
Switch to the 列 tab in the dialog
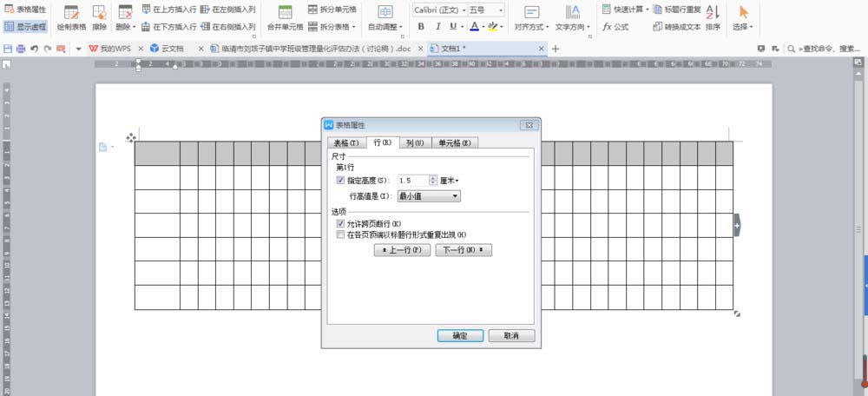pyautogui.click(x=415, y=143)
